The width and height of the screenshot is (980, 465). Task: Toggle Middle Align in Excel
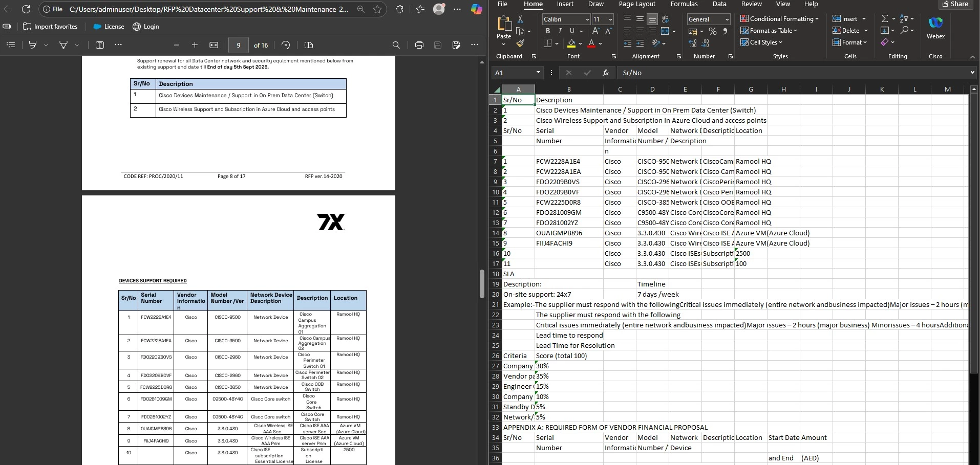point(640,19)
